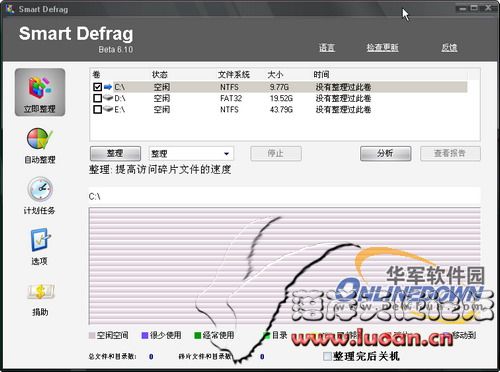500x372 pixels.
Task: Enable 整理完后关机 shutdown checkbox
Action: click(x=327, y=356)
